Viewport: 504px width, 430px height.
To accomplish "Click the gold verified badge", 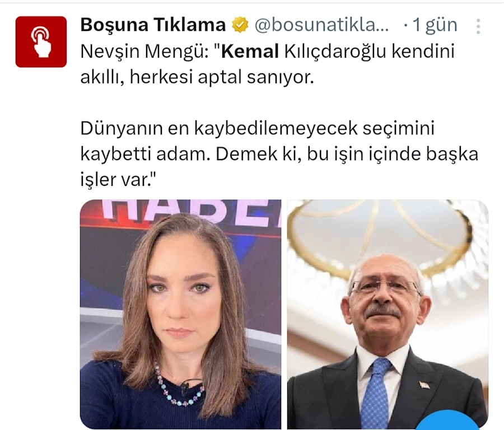I will (x=240, y=25).
